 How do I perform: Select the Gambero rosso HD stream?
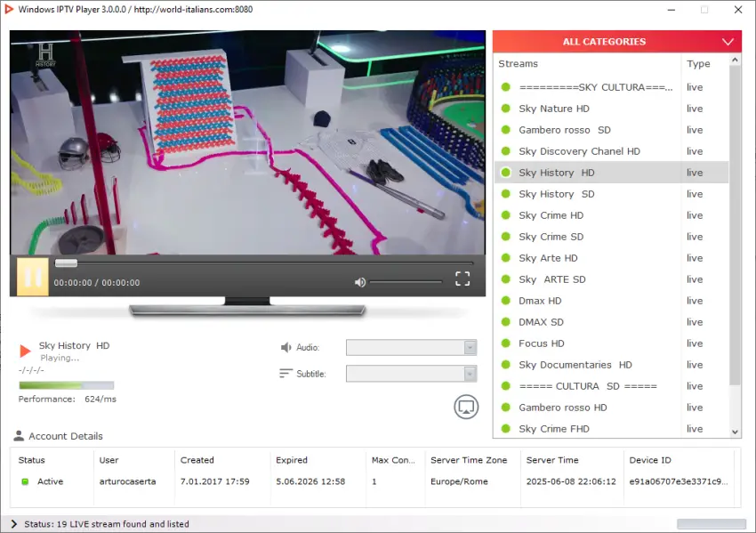(611, 408)
